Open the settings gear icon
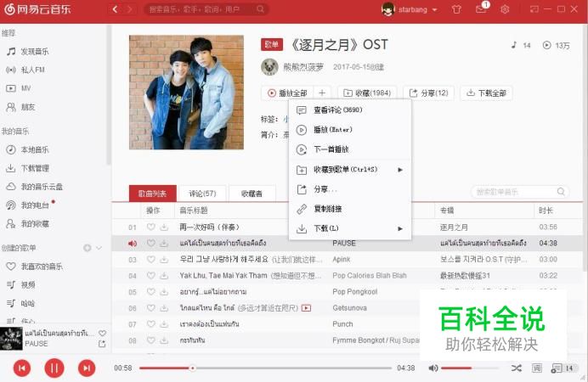588x382 pixels. [x=505, y=9]
